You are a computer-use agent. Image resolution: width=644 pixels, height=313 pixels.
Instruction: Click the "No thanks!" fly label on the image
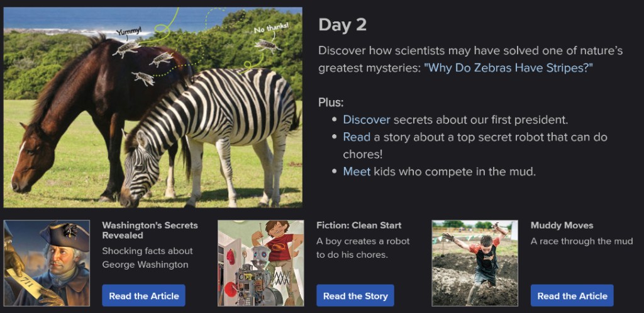270,28
